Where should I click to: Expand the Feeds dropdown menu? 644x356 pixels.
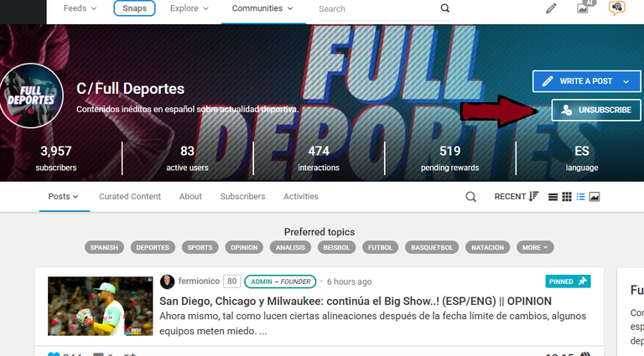click(80, 8)
